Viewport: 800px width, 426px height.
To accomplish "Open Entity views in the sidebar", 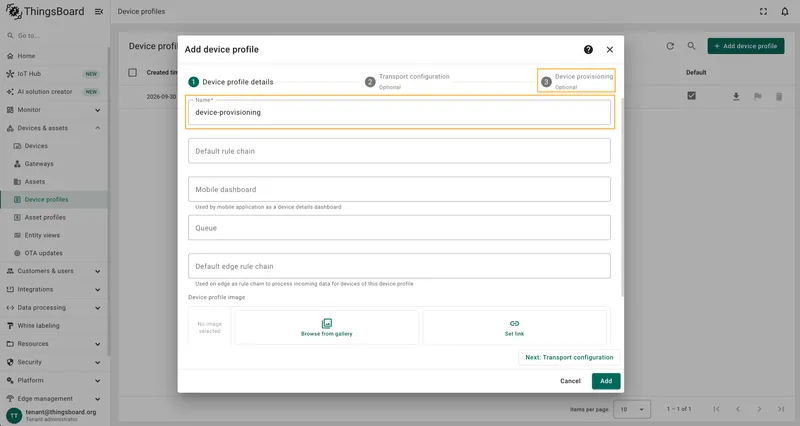I will tap(54, 235).
